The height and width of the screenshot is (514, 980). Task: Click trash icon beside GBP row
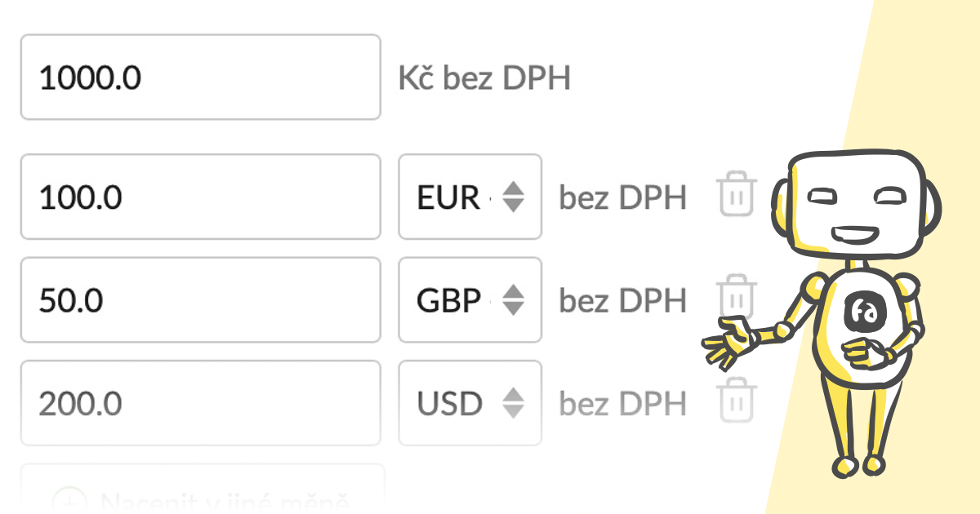point(737,298)
